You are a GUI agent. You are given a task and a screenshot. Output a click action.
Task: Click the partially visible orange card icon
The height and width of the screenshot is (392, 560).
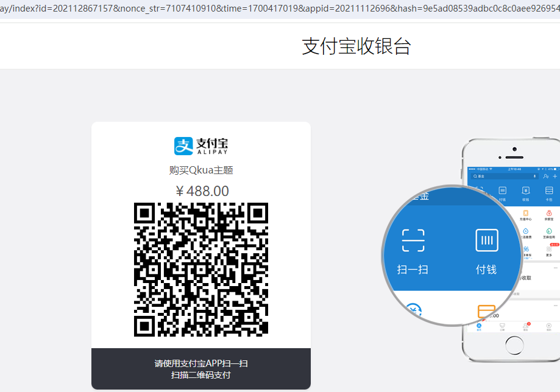click(x=486, y=312)
